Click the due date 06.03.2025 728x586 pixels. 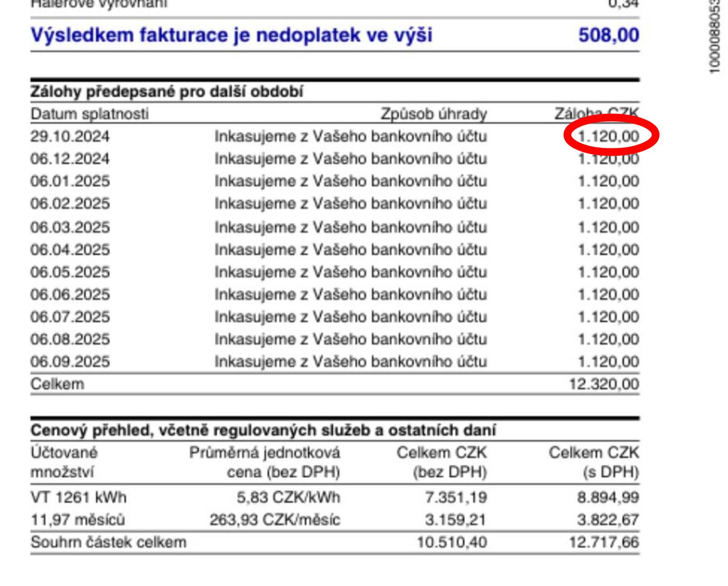coord(70,227)
